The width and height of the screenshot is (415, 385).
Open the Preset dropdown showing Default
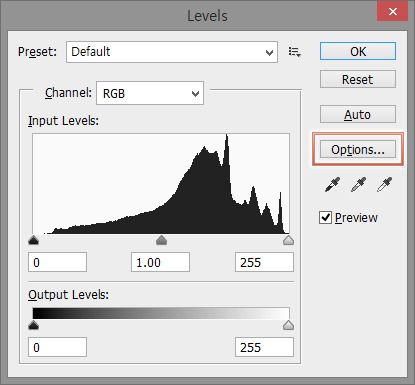pos(172,52)
